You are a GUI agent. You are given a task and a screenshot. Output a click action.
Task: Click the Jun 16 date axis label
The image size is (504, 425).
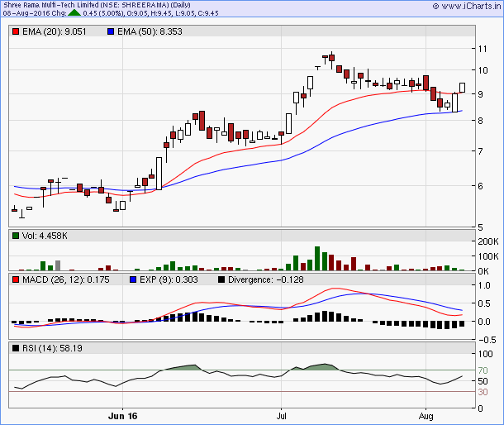tap(123, 416)
